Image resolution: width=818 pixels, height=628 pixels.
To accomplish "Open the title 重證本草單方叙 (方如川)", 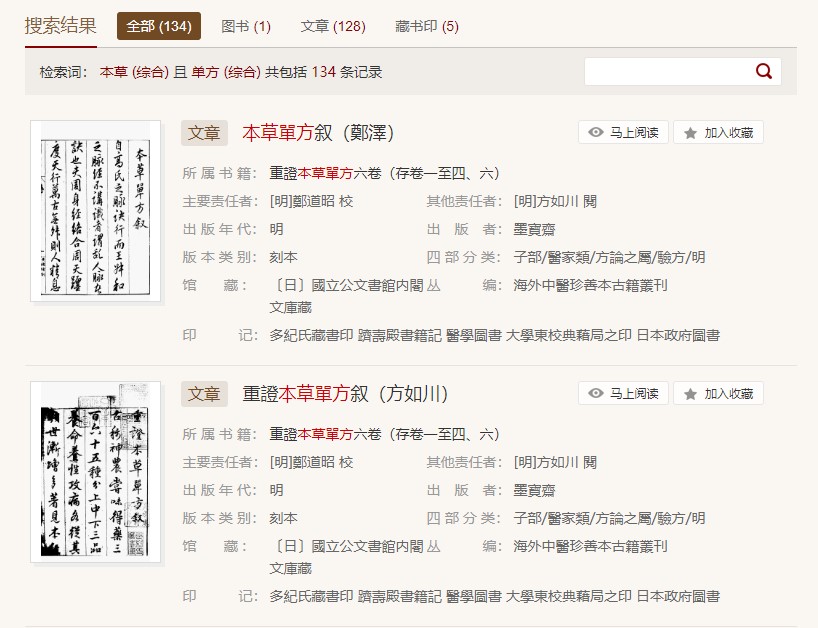I will [345, 394].
